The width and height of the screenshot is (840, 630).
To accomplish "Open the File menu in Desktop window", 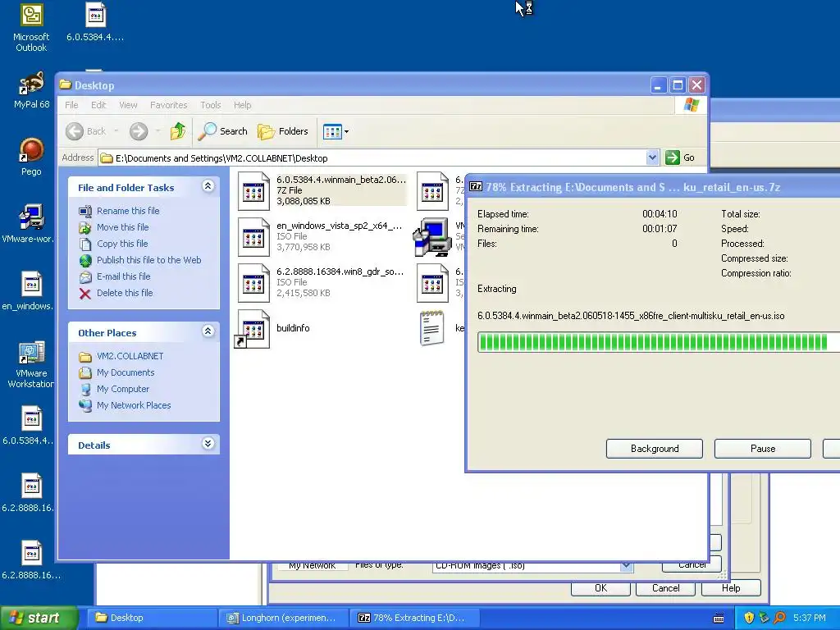I will pos(71,105).
